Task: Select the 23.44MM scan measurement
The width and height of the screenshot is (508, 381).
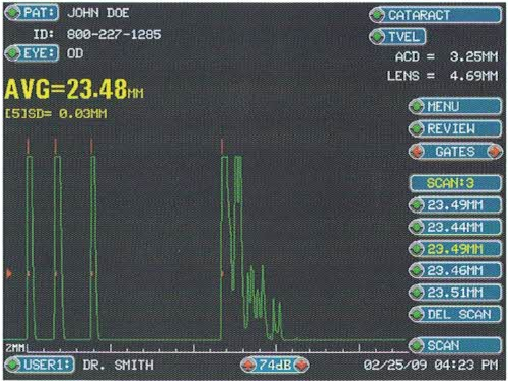Action: click(455, 227)
